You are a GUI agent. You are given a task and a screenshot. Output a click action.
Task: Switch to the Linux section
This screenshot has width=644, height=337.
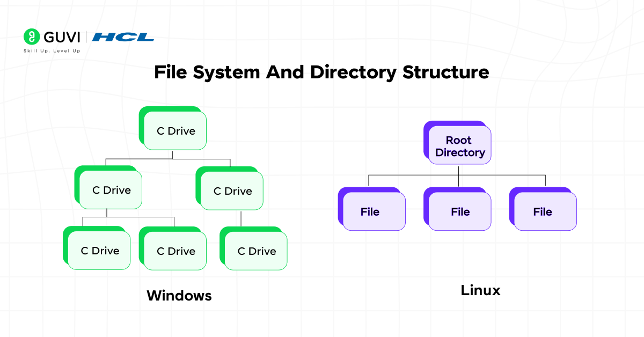click(480, 290)
